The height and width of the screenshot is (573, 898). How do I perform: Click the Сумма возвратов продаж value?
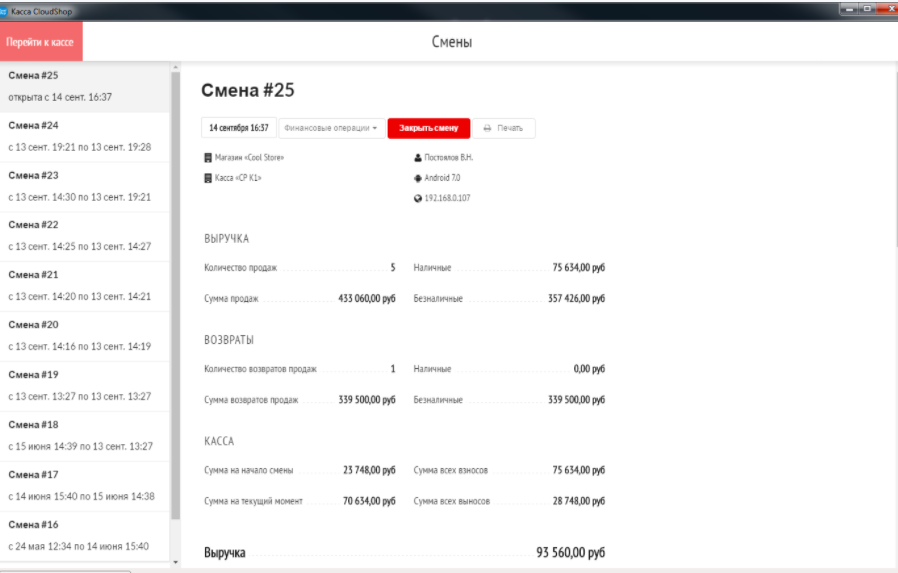pyautogui.click(x=367, y=400)
